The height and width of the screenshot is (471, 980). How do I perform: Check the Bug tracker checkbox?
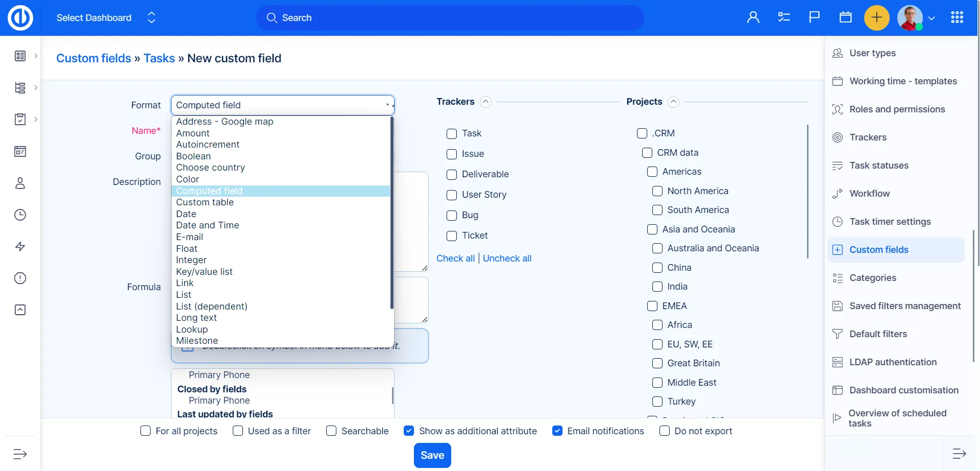click(x=452, y=216)
